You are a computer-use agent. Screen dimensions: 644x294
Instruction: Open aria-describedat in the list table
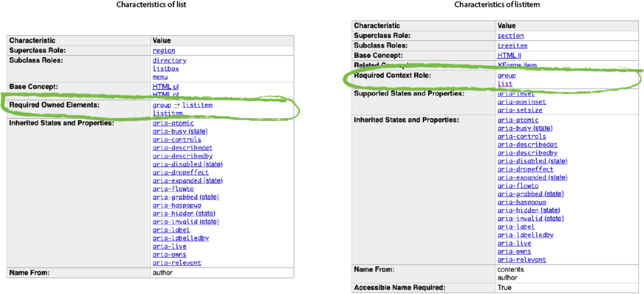[182, 148]
